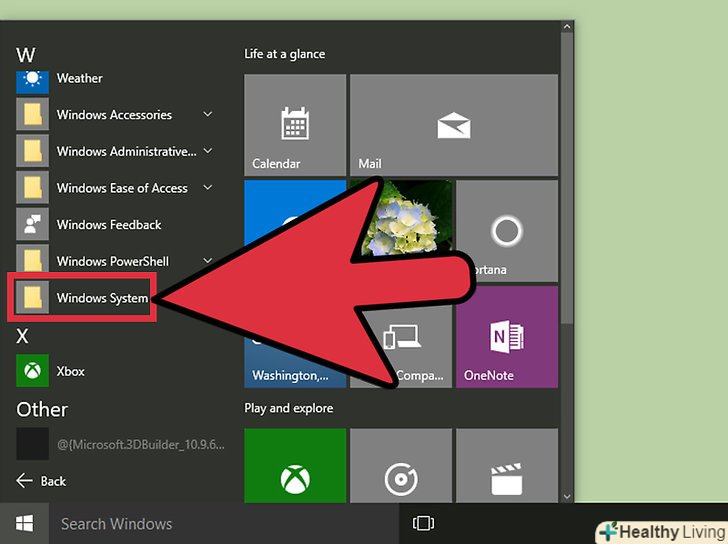Open the Groove Music tile

pyautogui.click(x=401, y=465)
